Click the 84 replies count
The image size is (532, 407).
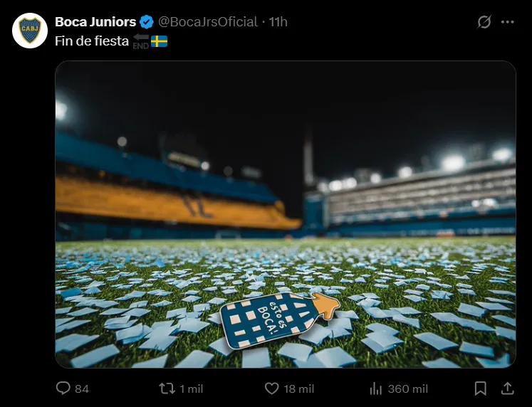point(82,388)
